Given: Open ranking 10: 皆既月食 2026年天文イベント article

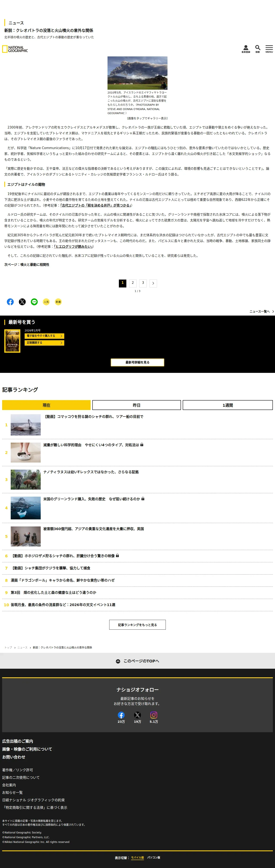Looking at the screenshot, I should (63, 605).
